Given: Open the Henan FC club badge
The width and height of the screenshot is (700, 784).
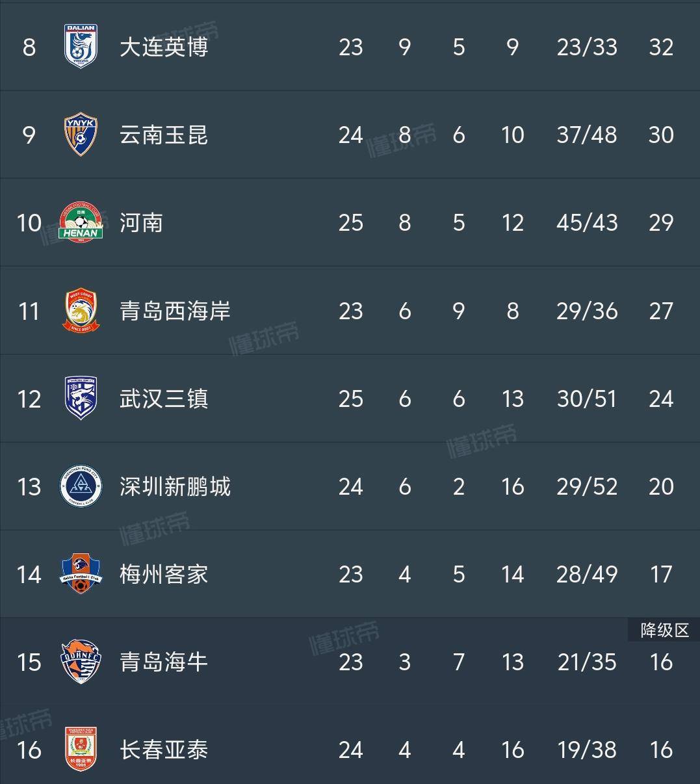Looking at the screenshot, I should (79, 223).
